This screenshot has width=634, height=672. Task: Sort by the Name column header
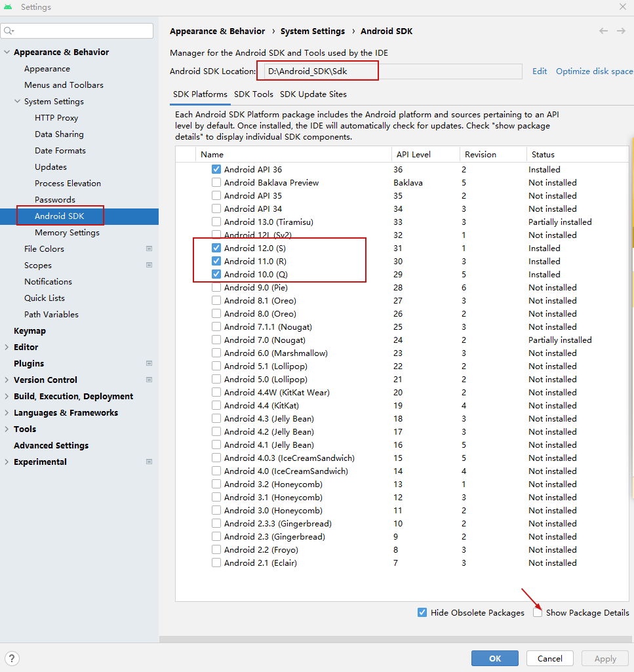[294, 154]
